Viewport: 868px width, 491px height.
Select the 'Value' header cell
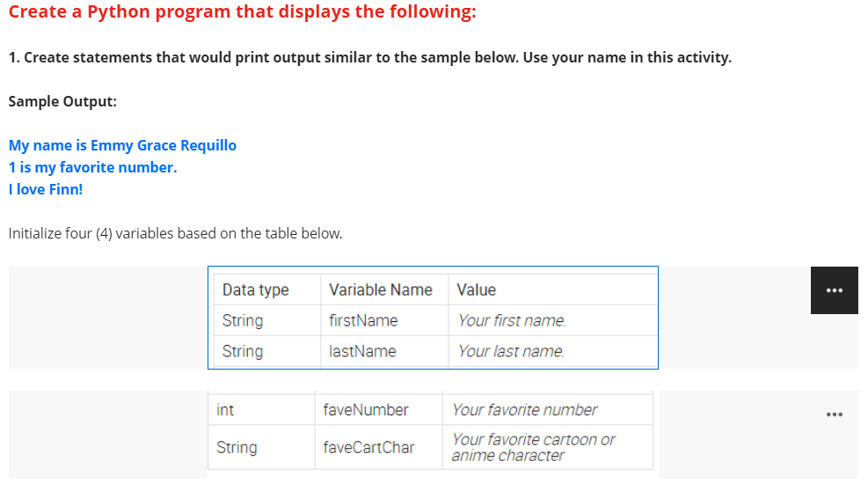click(552, 289)
